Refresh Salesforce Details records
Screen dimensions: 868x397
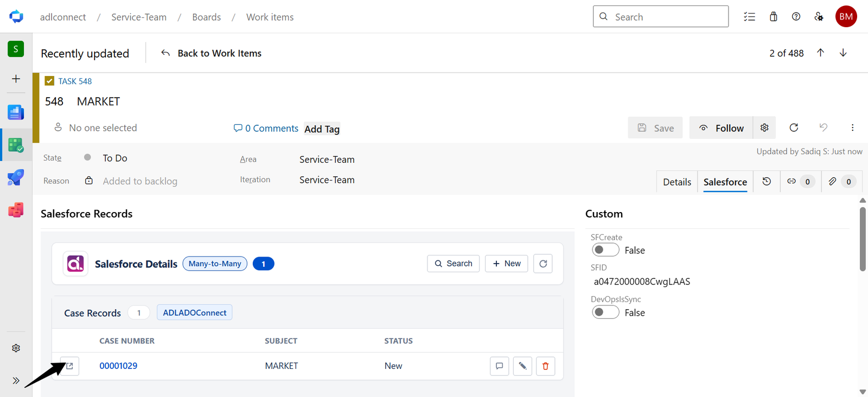pos(543,264)
